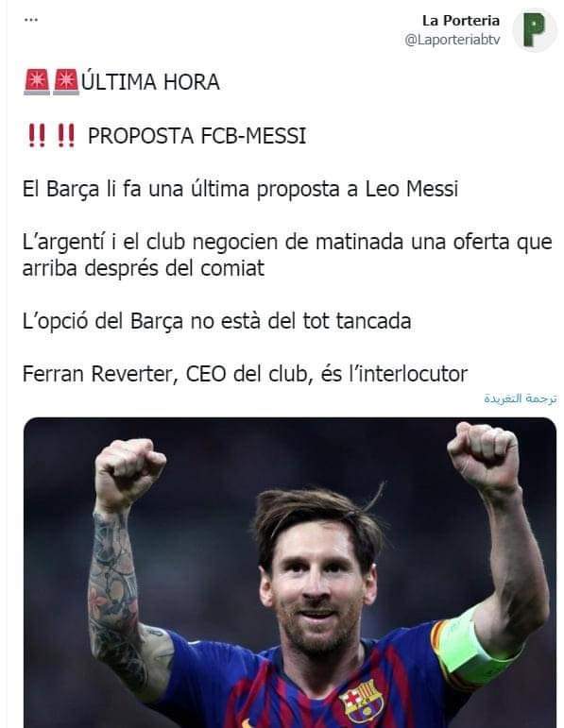Click the paragraph starting with L'argentí
Viewport: 564px width, 728px height.
tap(287, 255)
